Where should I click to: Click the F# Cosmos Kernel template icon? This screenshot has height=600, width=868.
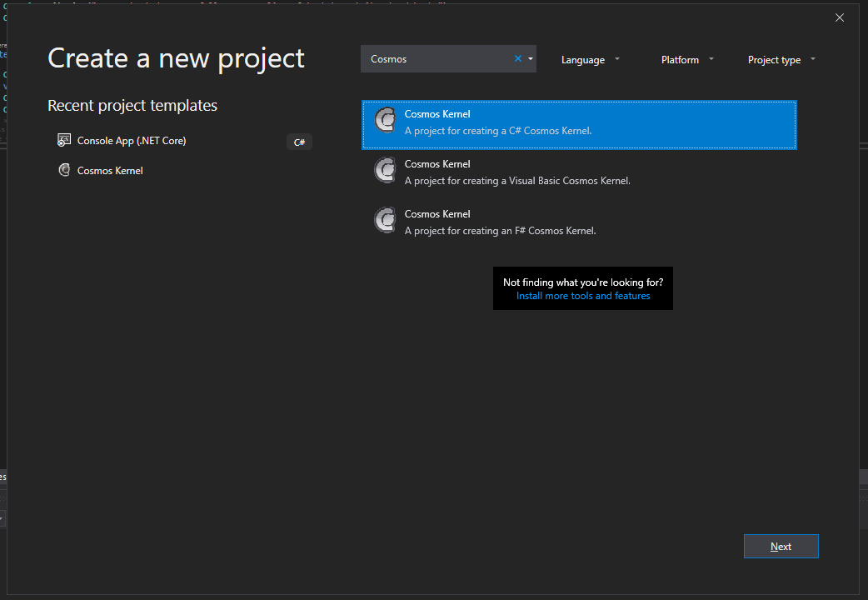coord(385,221)
